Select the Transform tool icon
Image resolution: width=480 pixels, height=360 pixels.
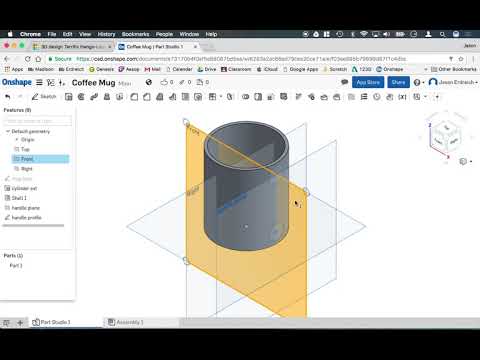coord(271,97)
